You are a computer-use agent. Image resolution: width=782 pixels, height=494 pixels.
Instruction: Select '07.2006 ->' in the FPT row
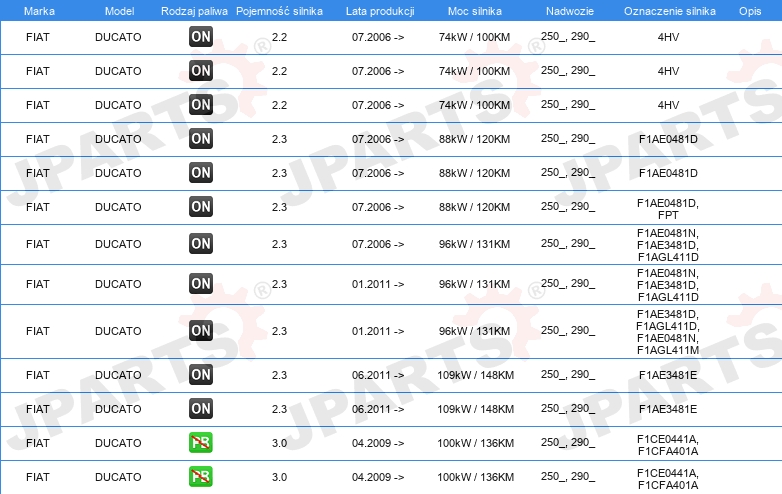378,207
